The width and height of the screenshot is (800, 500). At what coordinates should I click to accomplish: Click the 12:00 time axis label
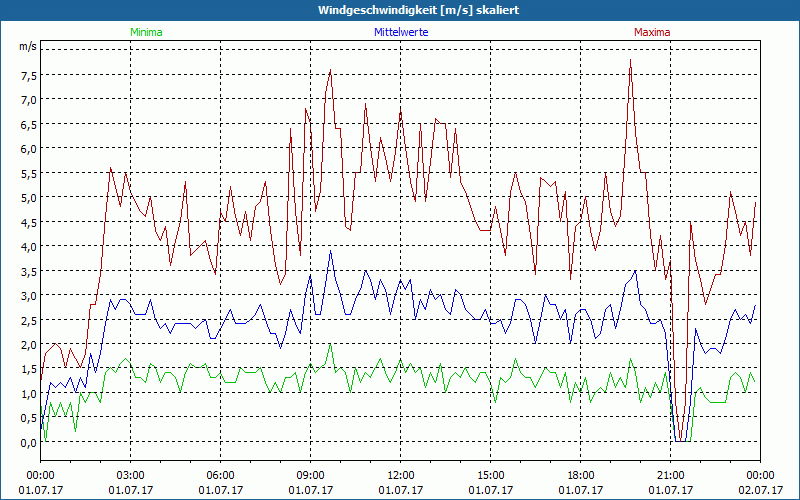pyautogui.click(x=400, y=475)
